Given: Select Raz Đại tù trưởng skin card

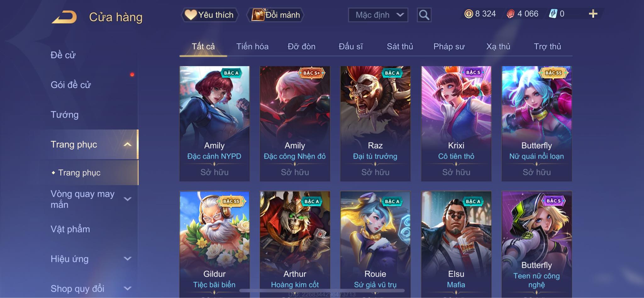Looking at the screenshot, I should pyautogui.click(x=375, y=123).
